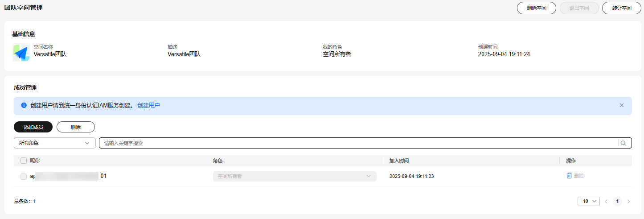This screenshot has width=644, height=219.
Task: Click the trash delete icon in member row
Action: click(569, 176)
